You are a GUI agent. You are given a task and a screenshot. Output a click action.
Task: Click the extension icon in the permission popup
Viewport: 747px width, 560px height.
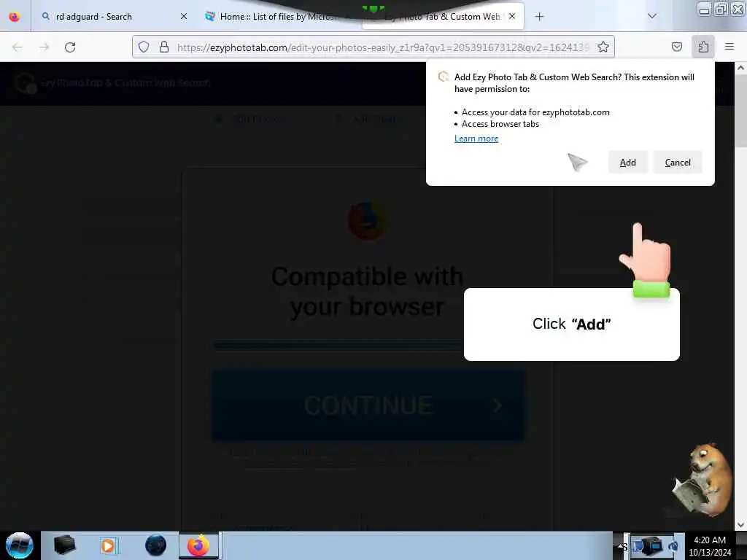click(444, 77)
